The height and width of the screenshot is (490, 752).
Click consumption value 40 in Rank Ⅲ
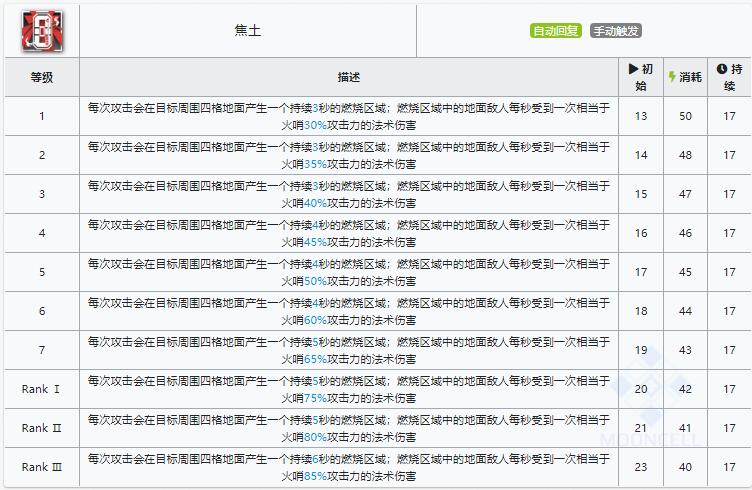685,467
